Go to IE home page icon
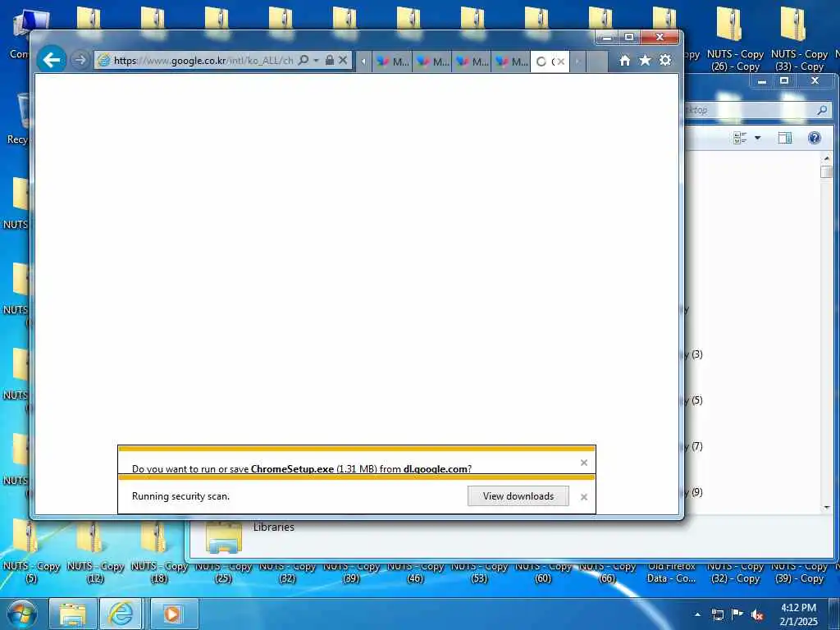 pyautogui.click(x=624, y=61)
